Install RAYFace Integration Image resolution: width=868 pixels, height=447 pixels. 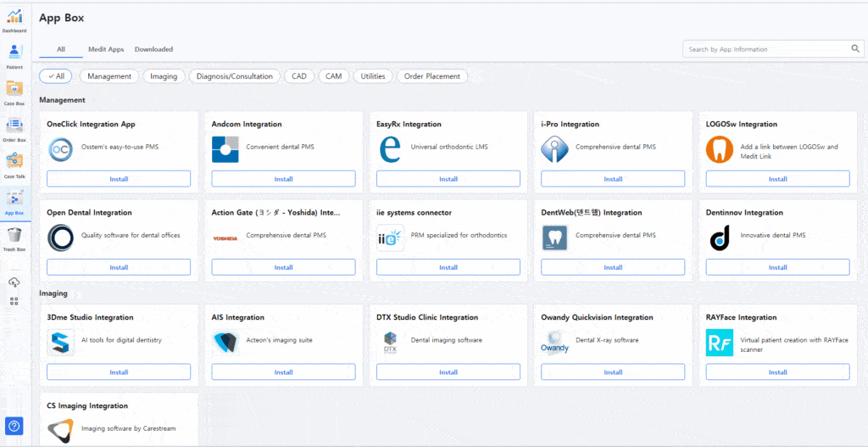tap(778, 372)
